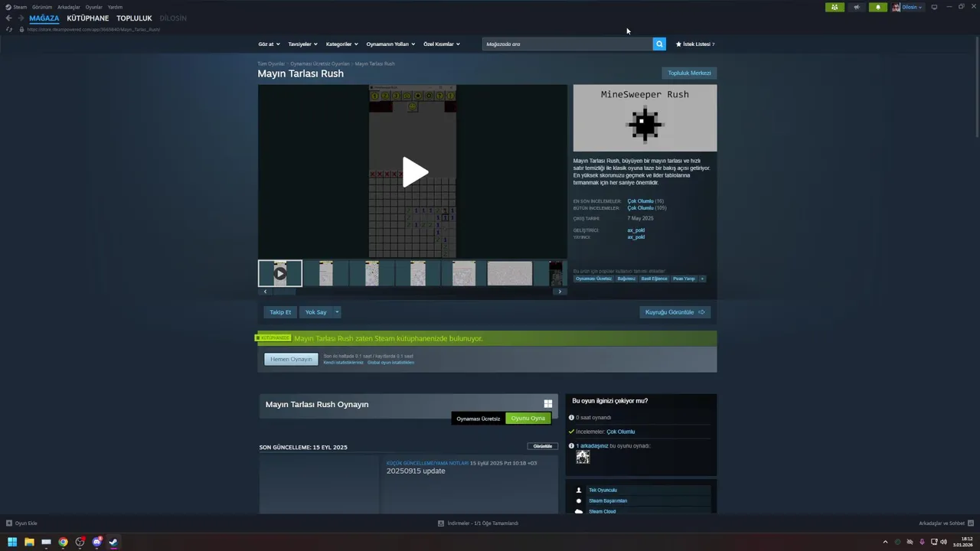Click Takip Et follow button
Viewport: 980px width, 551px height.
pos(280,312)
